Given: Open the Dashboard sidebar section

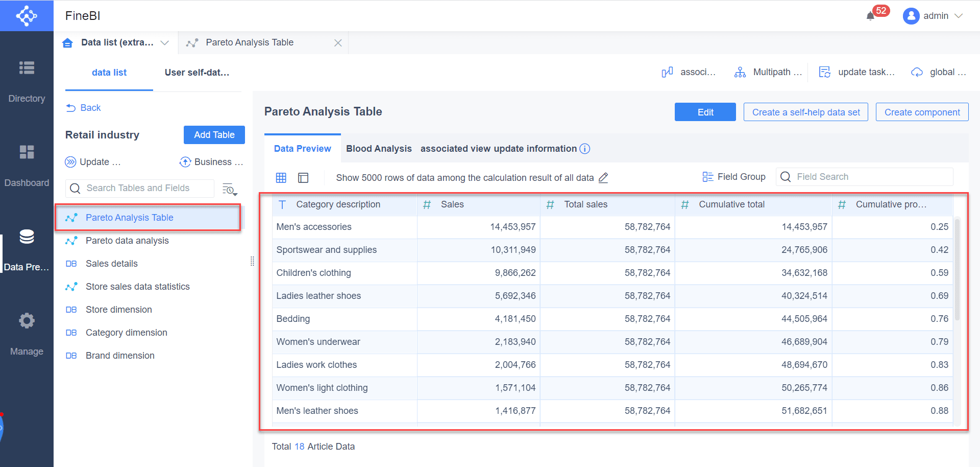Looking at the screenshot, I should point(27,165).
